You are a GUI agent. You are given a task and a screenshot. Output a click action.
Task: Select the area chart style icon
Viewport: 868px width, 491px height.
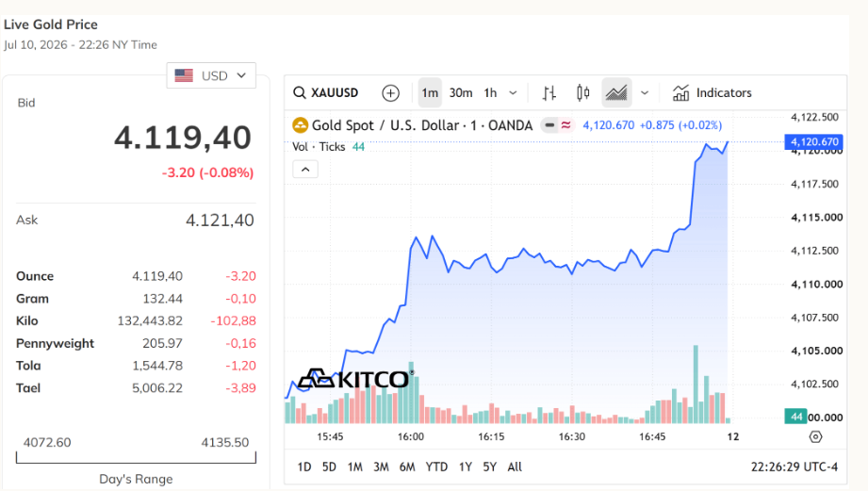coord(616,93)
